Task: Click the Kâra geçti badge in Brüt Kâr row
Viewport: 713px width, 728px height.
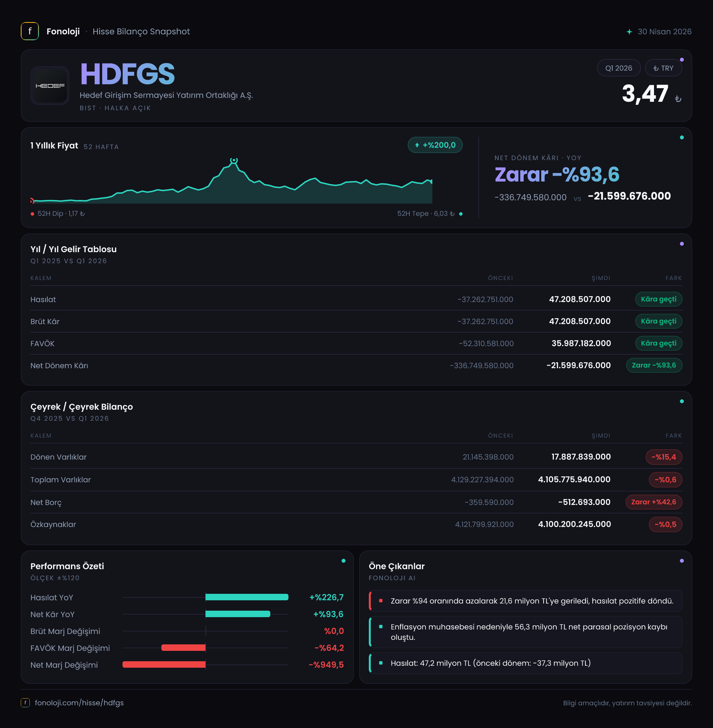Action: pos(659,321)
